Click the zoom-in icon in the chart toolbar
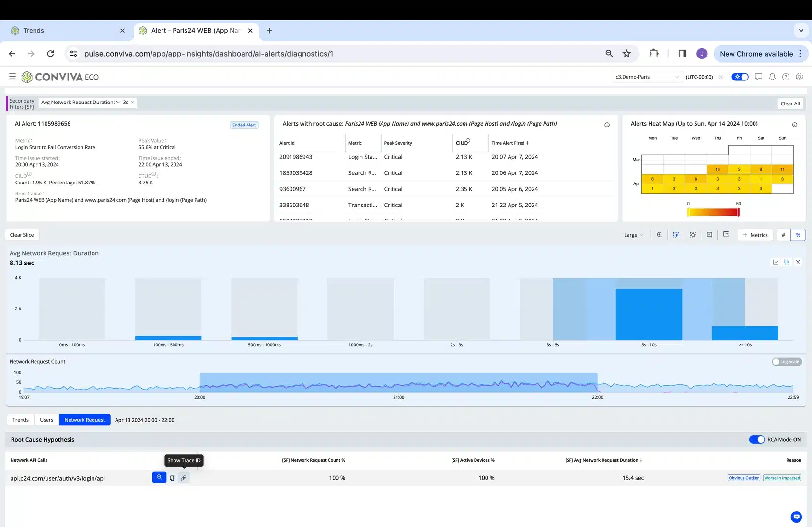Viewport: 812px width, 527px height. click(x=659, y=235)
